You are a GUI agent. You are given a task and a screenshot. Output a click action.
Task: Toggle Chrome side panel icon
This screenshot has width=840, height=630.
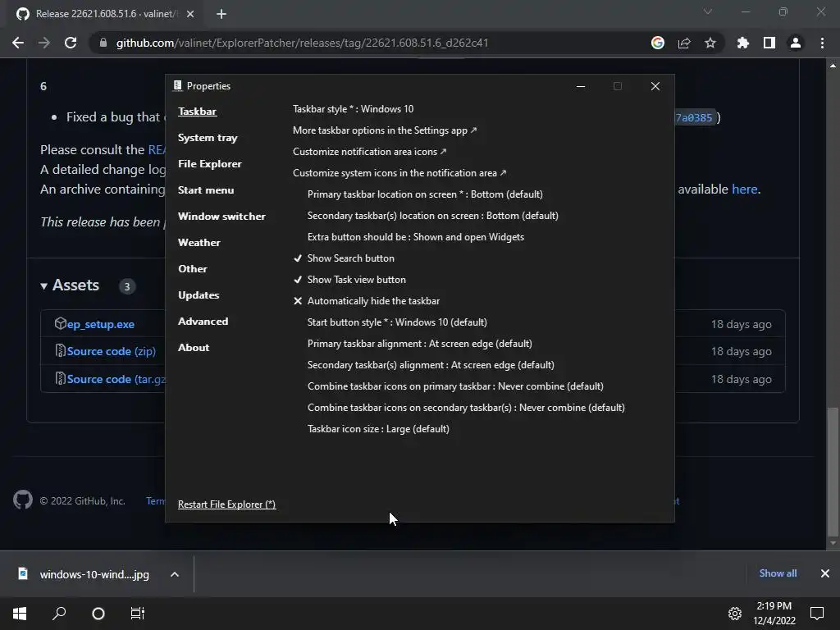(769, 43)
